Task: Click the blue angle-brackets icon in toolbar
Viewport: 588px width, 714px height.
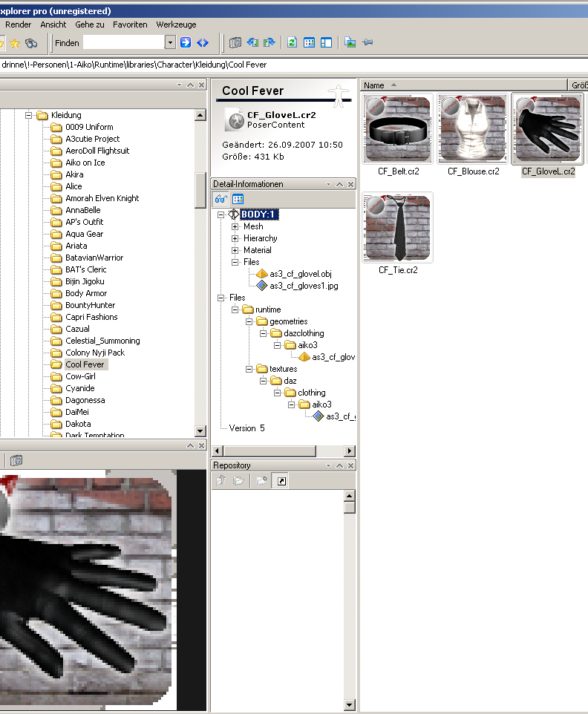Action: [x=203, y=43]
